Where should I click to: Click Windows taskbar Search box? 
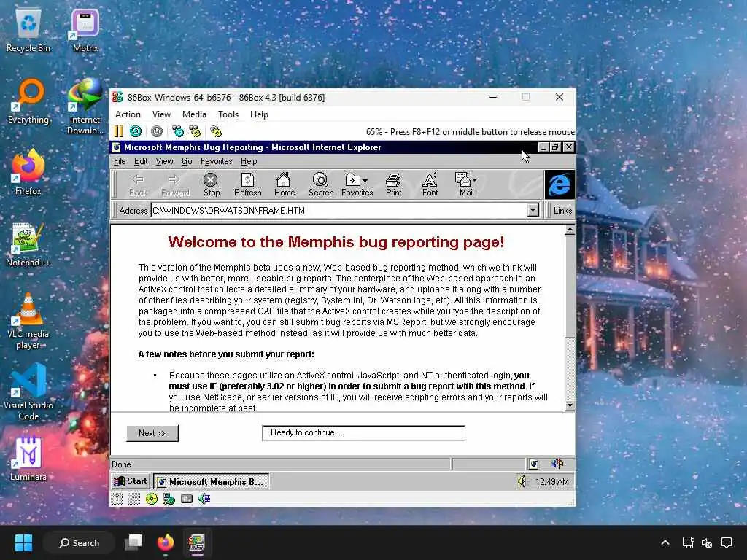79,542
